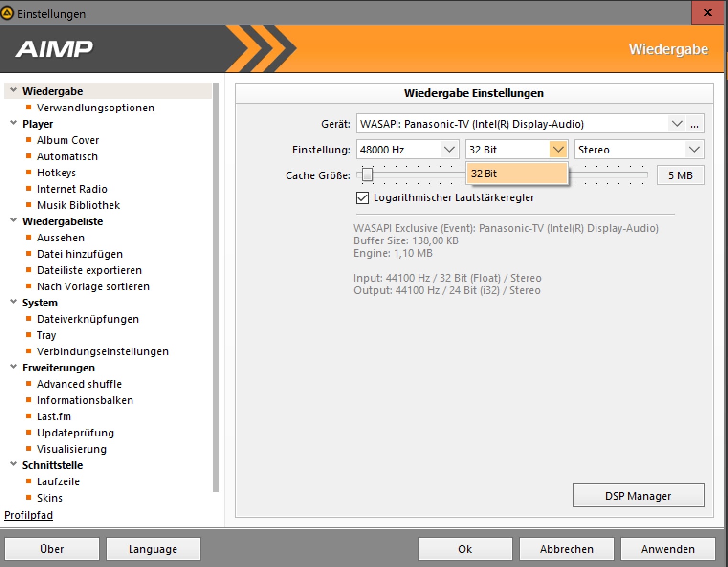Open Updateprüfung settings
The image size is (728, 567).
(76, 433)
